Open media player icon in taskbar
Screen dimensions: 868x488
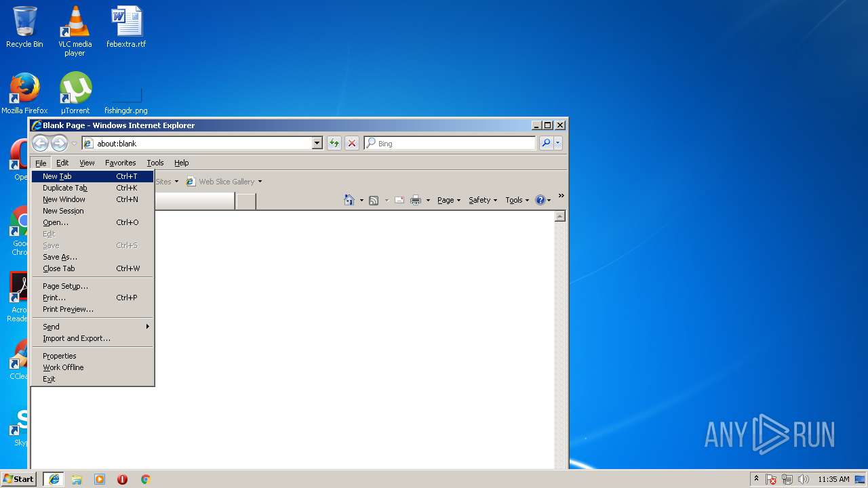(x=100, y=479)
